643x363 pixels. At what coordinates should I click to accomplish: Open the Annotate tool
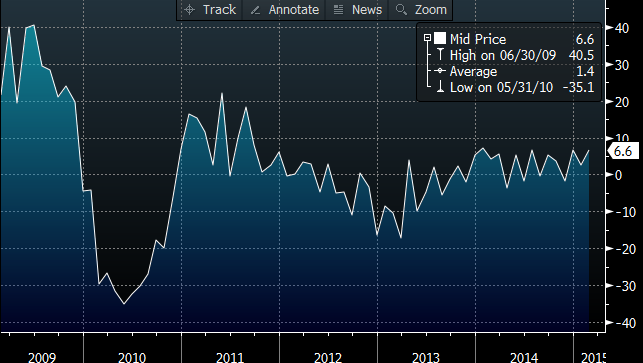pyautogui.click(x=284, y=10)
